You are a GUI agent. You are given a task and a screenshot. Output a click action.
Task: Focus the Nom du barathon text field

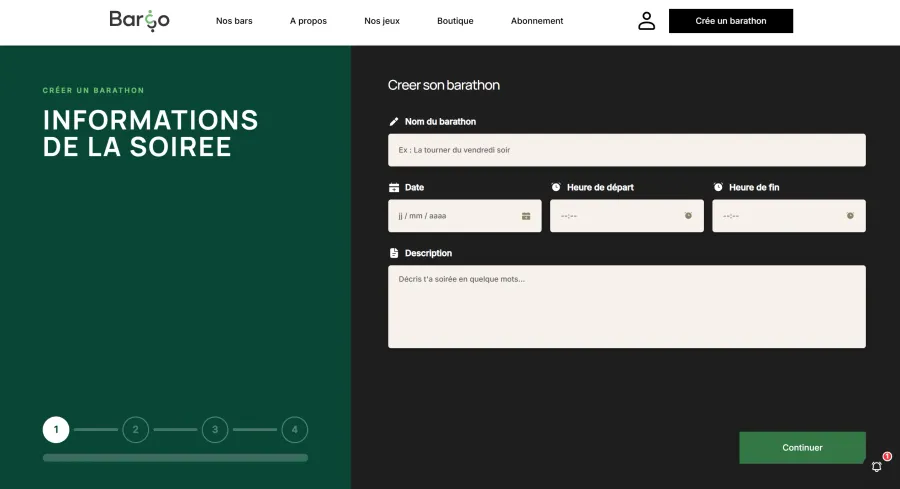(627, 150)
